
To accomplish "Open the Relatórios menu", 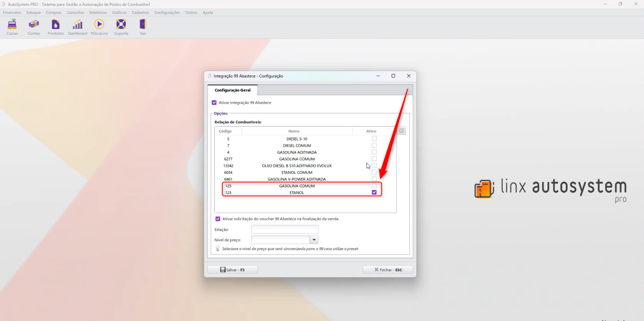I will click(98, 13).
